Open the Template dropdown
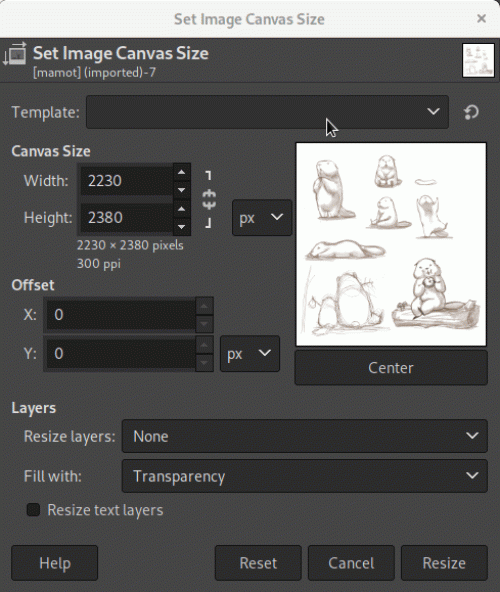The image size is (500, 592). coord(267,112)
